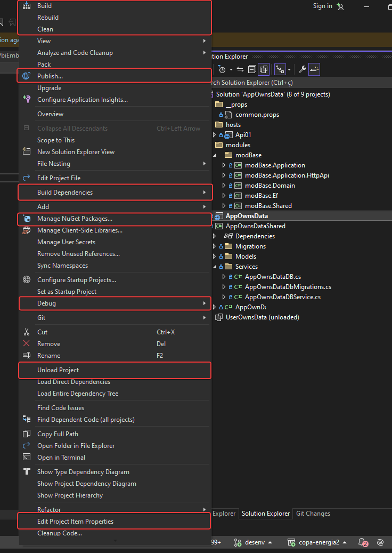Expand the Api01 project node

point(215,135)
